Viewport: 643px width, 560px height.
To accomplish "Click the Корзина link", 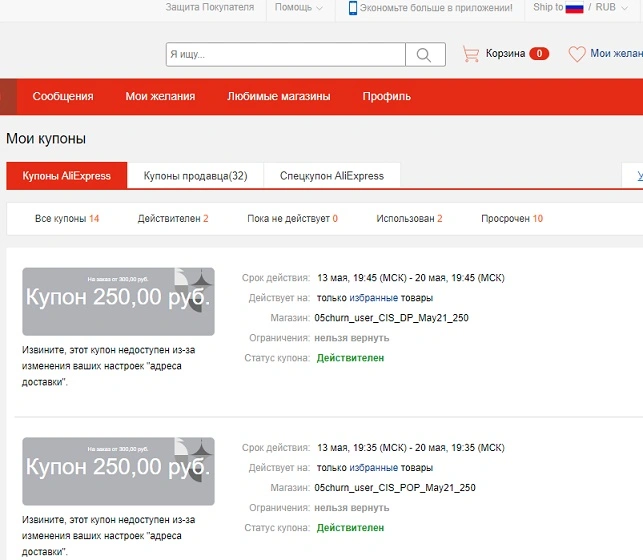I will point(505,54).
